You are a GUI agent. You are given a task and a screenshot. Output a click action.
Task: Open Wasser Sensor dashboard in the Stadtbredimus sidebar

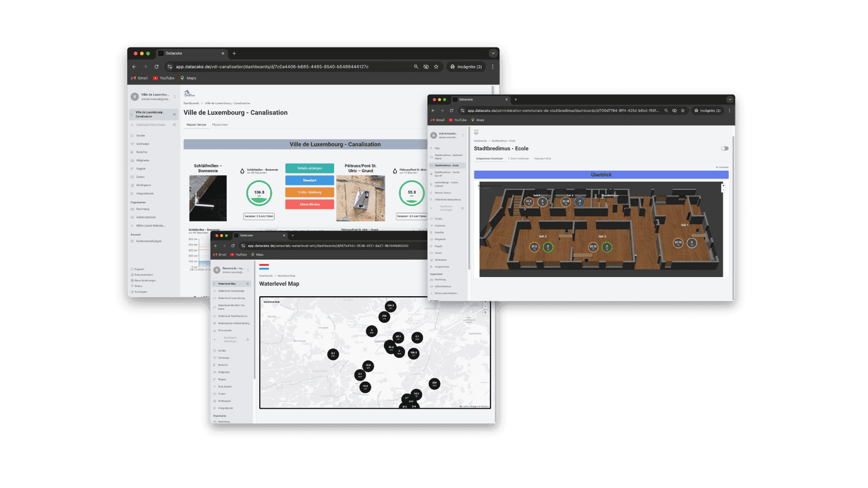(x=443, y=193)
